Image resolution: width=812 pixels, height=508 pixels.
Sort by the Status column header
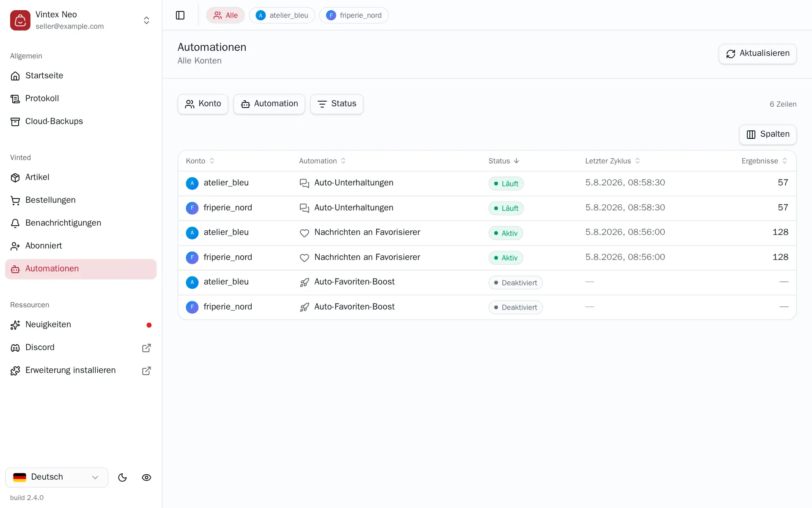[x=504, y=161]
